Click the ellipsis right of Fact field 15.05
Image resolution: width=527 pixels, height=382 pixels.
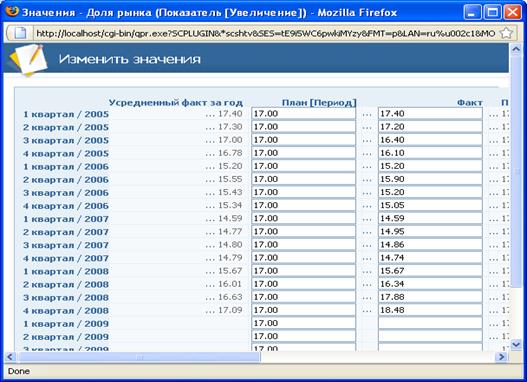pyautogui.click(x=493, y=206)
